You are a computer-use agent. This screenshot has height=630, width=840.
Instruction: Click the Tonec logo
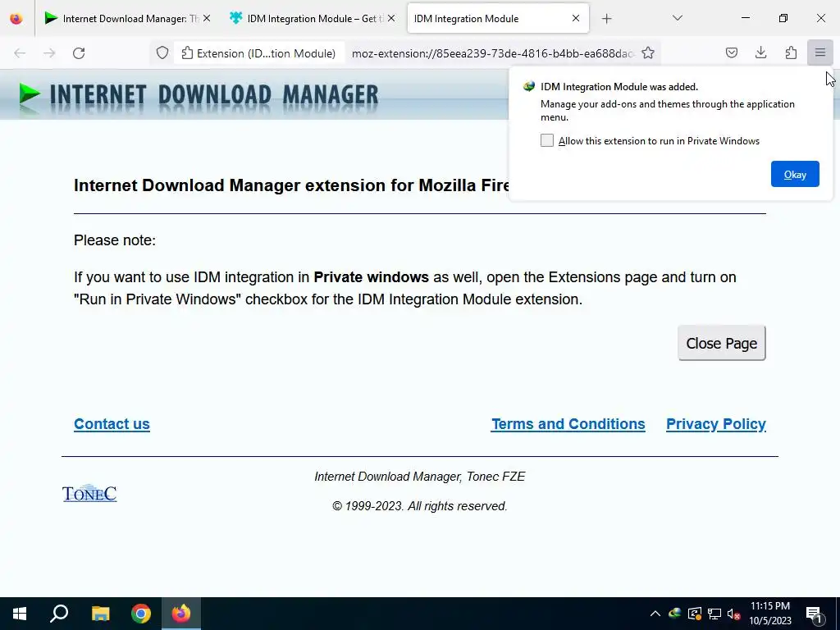click(x=89, y=493)
